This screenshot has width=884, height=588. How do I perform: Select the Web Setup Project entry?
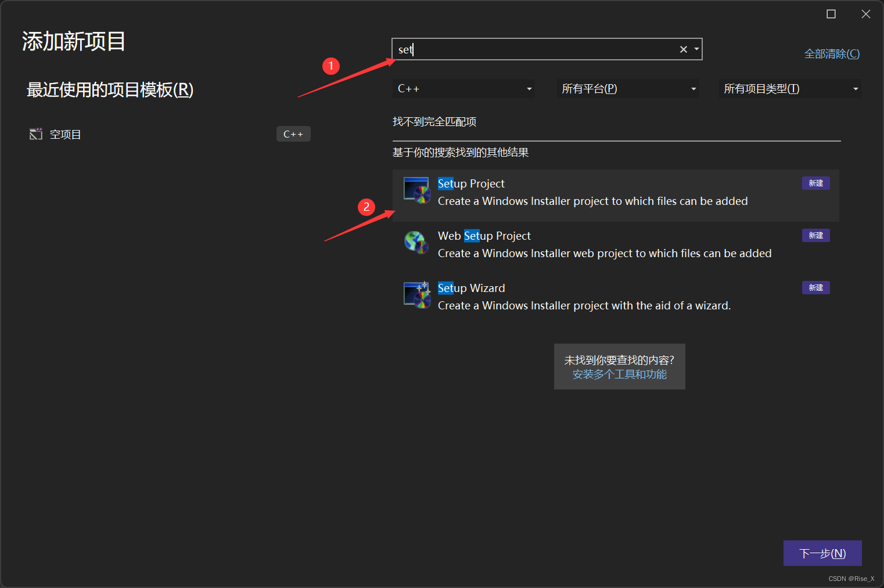pos(581,244)
